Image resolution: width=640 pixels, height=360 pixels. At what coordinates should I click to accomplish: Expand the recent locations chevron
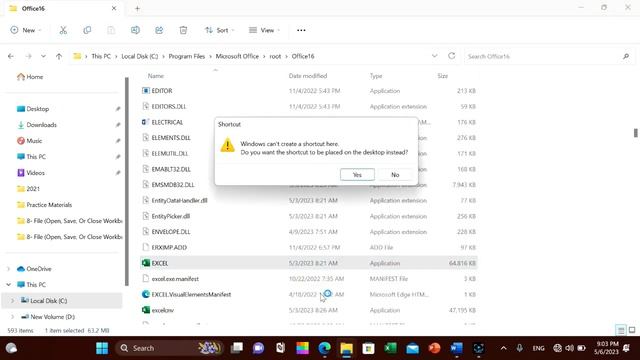click(x=43, y=56)
